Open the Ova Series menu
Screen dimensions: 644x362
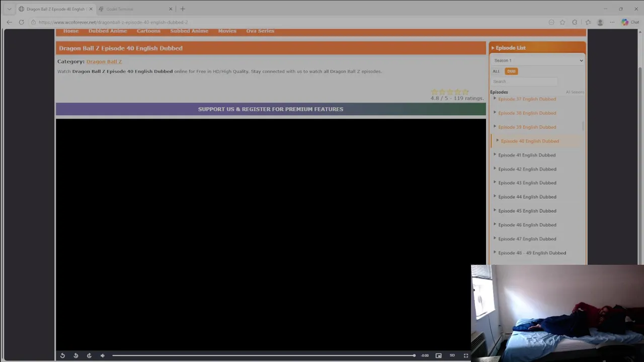coord(260,31)
